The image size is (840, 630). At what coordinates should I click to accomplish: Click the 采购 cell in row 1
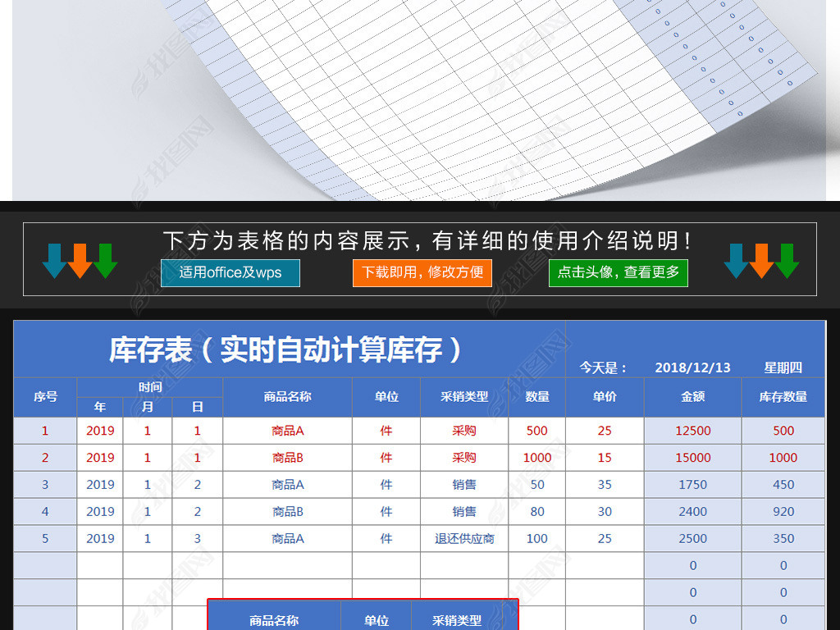(464, 431)
